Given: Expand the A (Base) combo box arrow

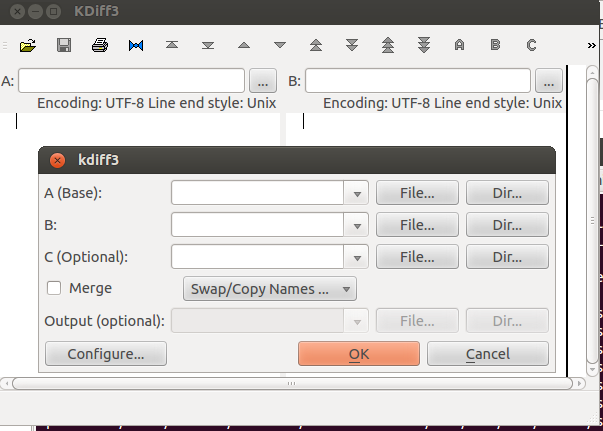Looking at the screenshot, I should point(357,193).
